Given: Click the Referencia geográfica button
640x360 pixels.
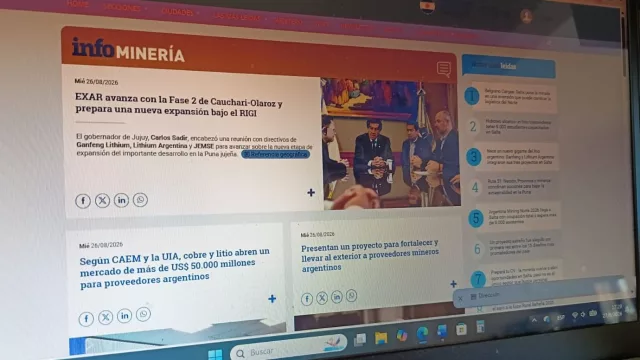Looking at the screenshot, I should [276, 154].
